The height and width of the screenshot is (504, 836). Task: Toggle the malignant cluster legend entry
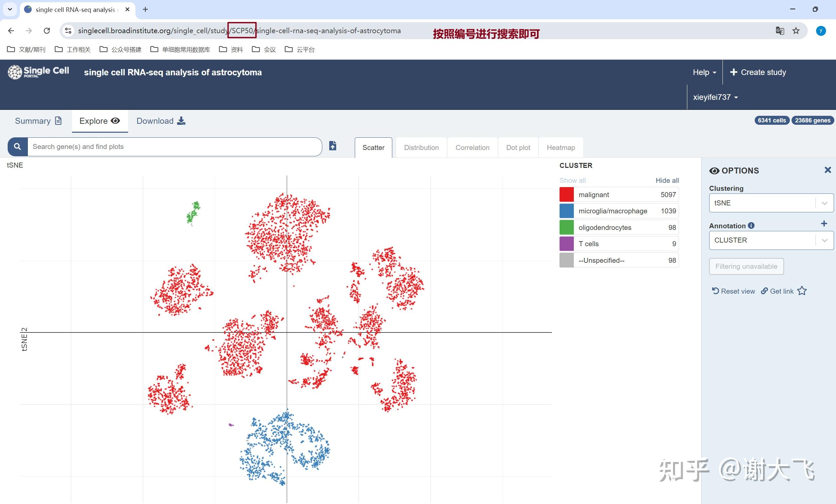click(x=619, y=195)
